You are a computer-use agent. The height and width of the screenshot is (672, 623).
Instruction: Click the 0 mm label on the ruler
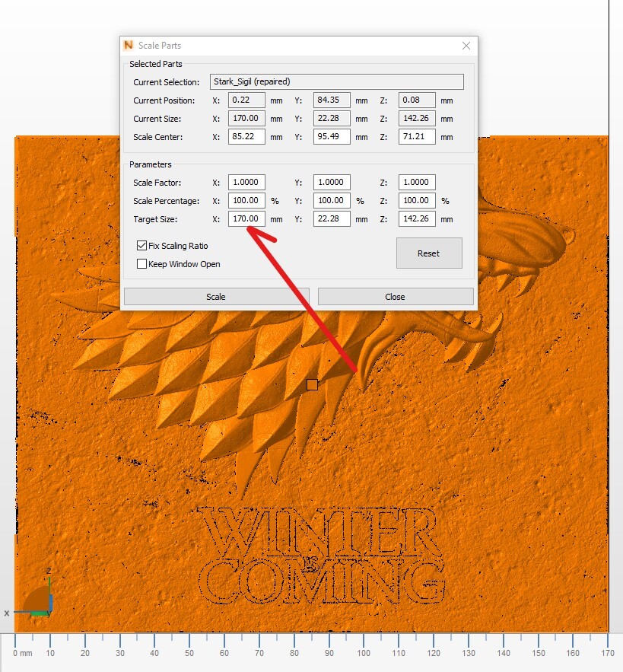pos(22,653)
